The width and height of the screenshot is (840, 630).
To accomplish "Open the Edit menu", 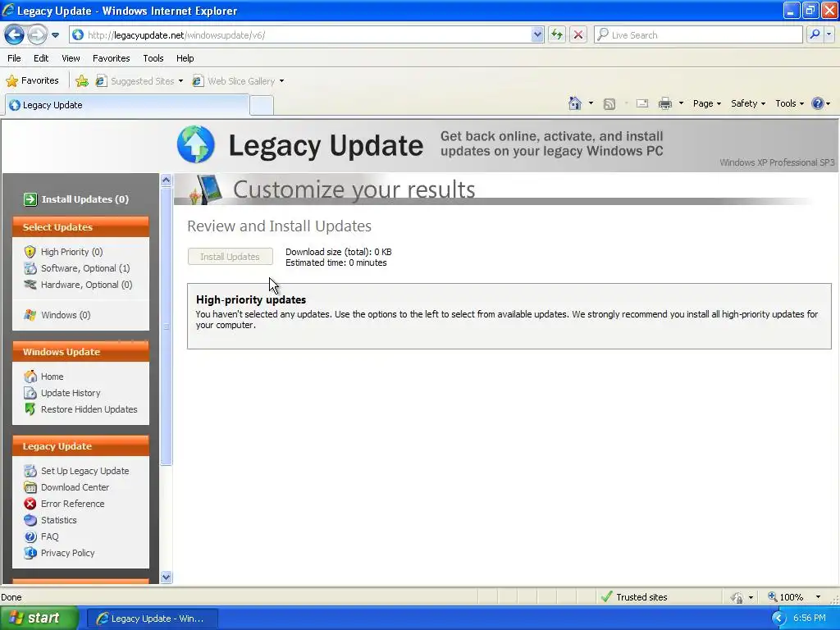I will [x=41, y=58].
